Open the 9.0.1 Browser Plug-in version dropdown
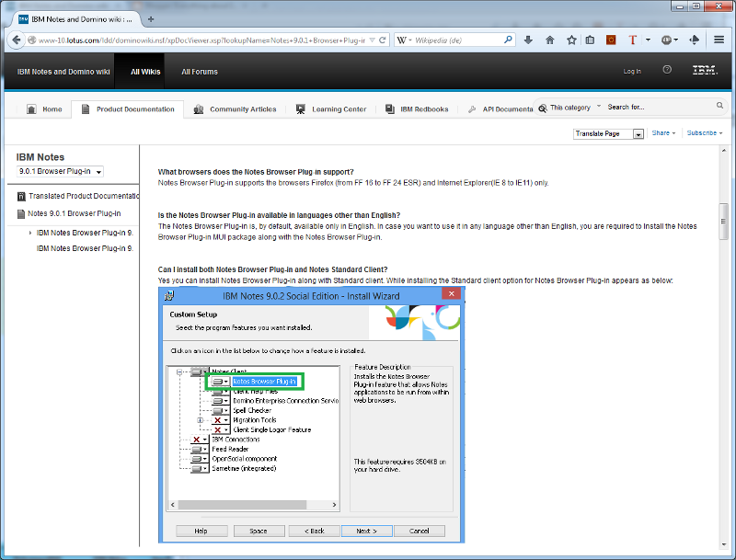The image size is (736, 560). pos(60,171)
